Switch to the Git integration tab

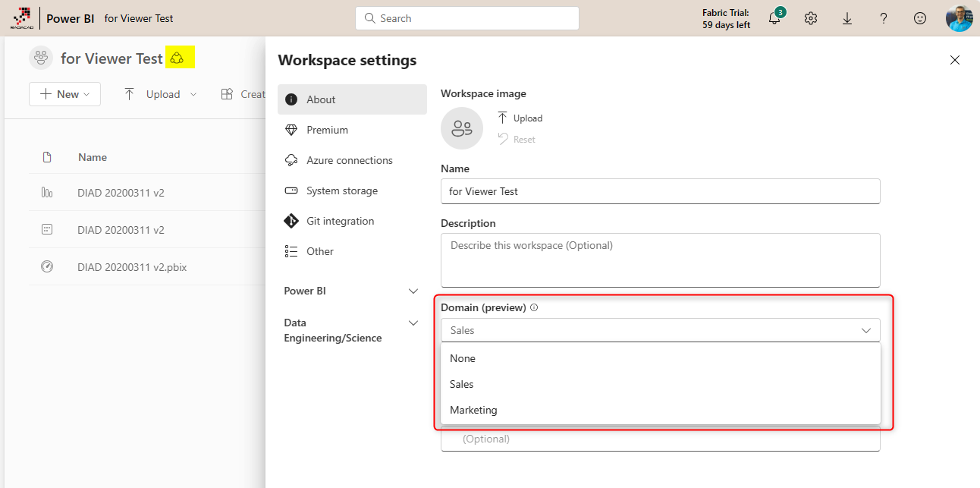340,221
